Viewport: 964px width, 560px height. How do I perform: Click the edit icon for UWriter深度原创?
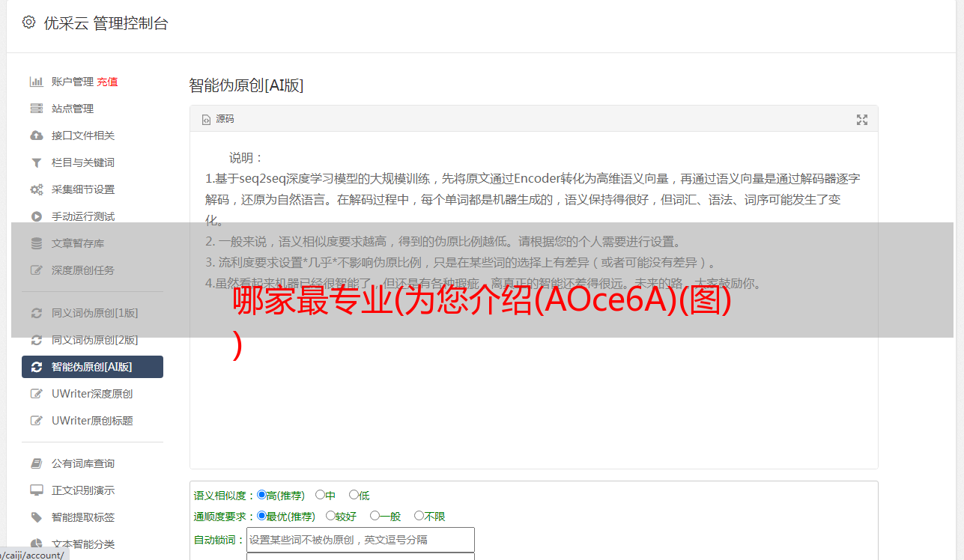coord(36,394)
